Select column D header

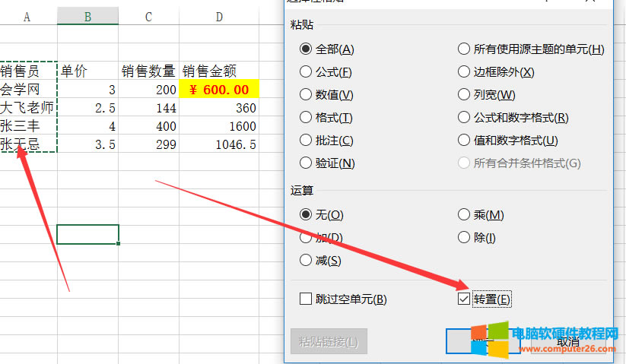[219, 17]
